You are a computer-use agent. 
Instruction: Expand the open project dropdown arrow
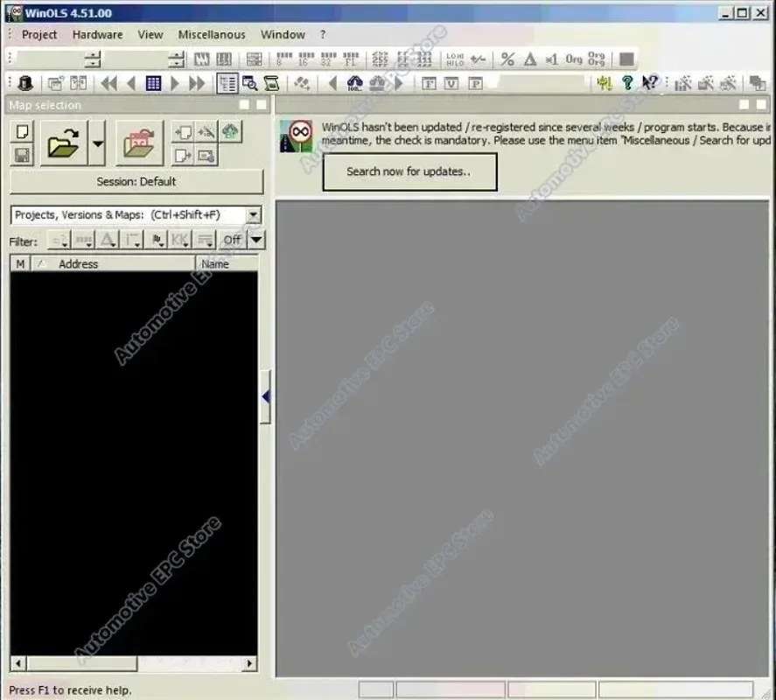[x=97, y=143]
